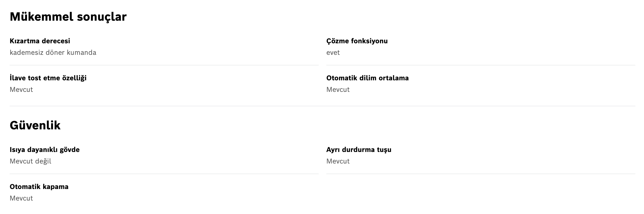Click the "evet" value under Çözme fonksiyonu
644x214 pixels.
(333, 53)
